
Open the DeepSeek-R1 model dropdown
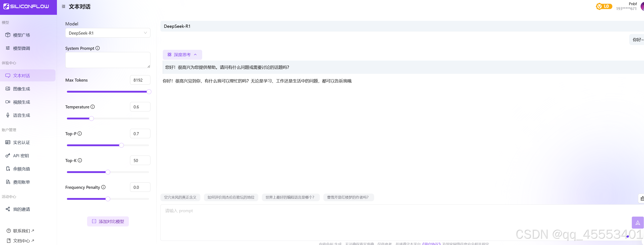(107, 33)
